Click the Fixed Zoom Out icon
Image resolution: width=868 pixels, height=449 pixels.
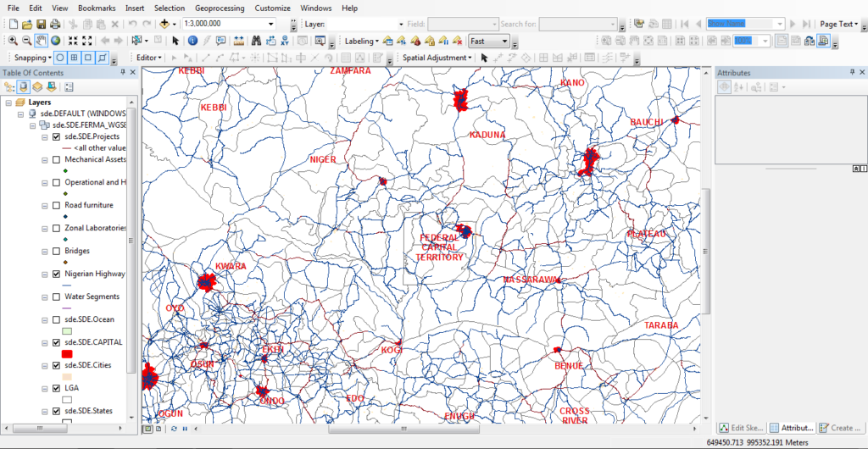pyautogui.click(x=87, y=41)
